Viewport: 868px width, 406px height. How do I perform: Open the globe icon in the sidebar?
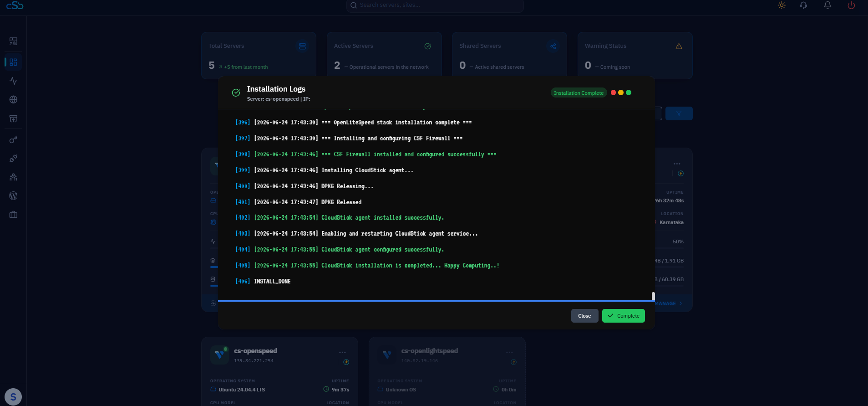[x=13, y=99]
